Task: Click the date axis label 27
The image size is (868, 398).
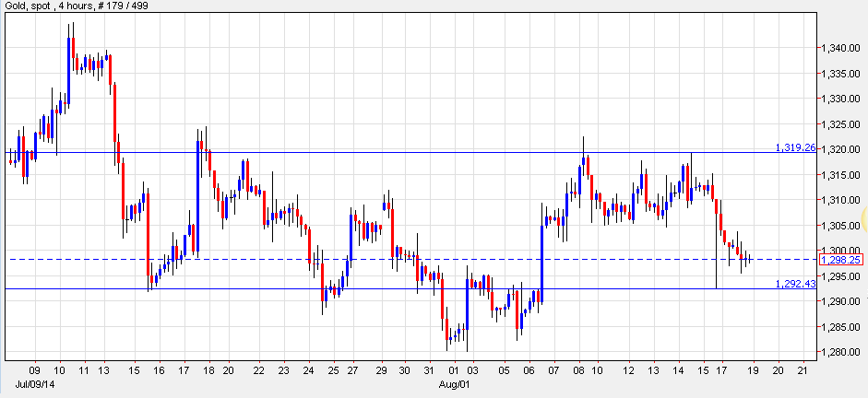Action: [352, 370]
